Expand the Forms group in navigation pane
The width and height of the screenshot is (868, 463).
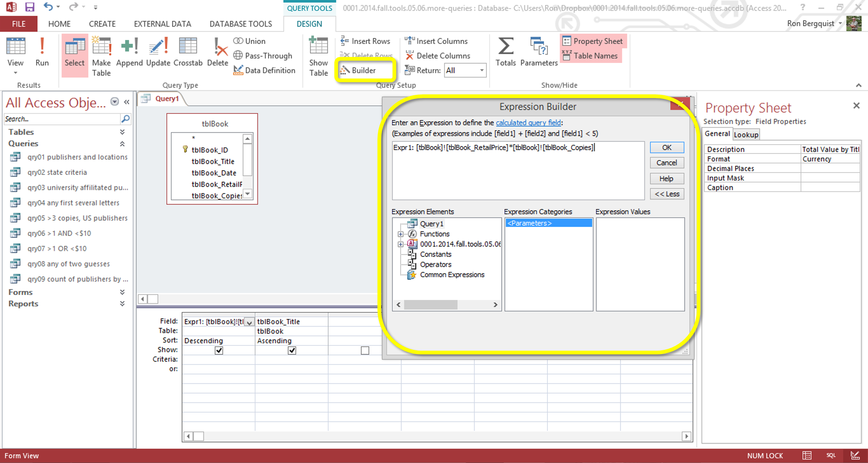[122, 292]
